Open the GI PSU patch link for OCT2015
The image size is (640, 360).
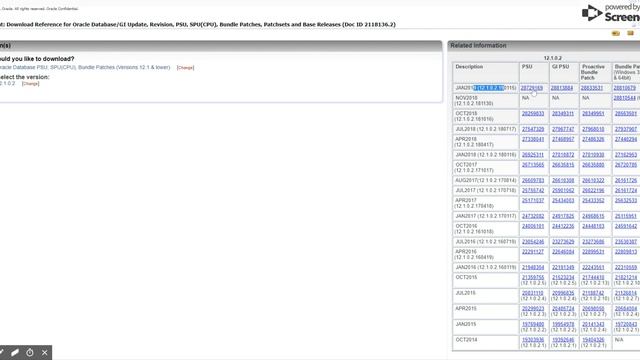tap(563, 278)
